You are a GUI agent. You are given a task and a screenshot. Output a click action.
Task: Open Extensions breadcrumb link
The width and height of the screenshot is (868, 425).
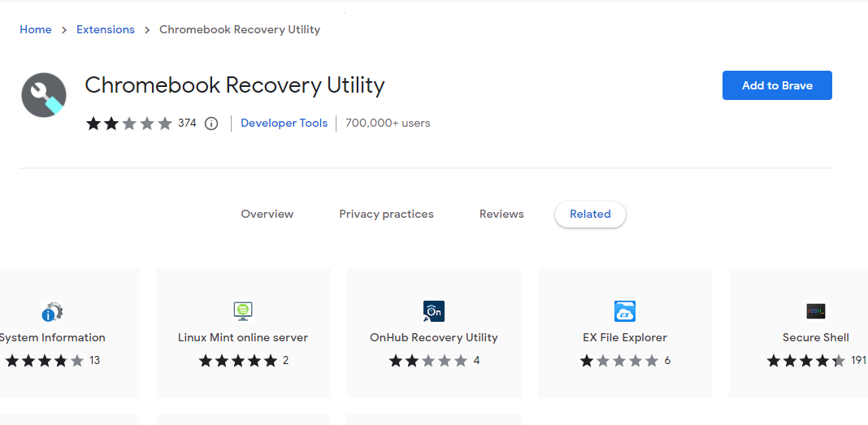(105, 29)
